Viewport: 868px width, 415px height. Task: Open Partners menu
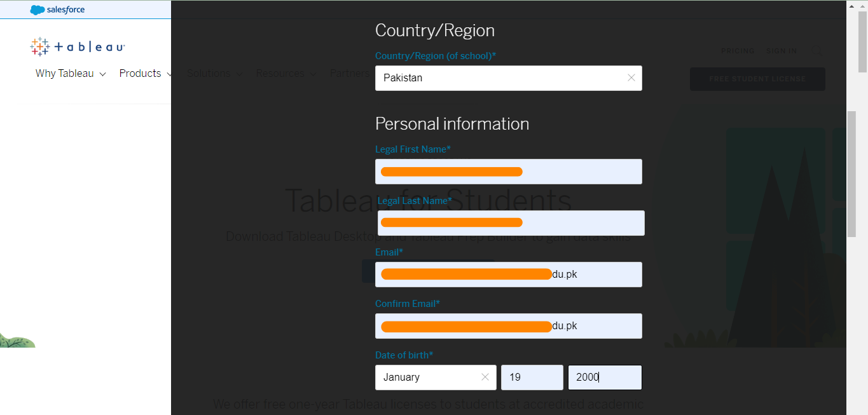click(x=350, y=74)
